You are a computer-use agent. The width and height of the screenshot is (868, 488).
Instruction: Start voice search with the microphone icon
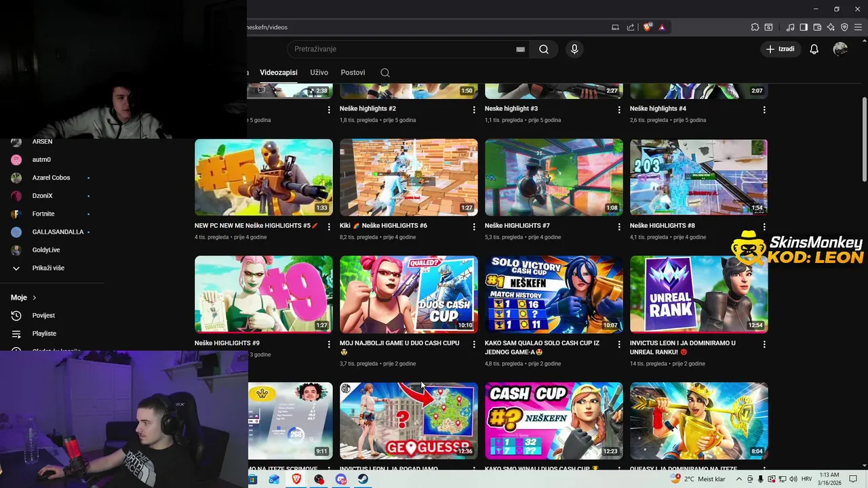coord(574,49)
